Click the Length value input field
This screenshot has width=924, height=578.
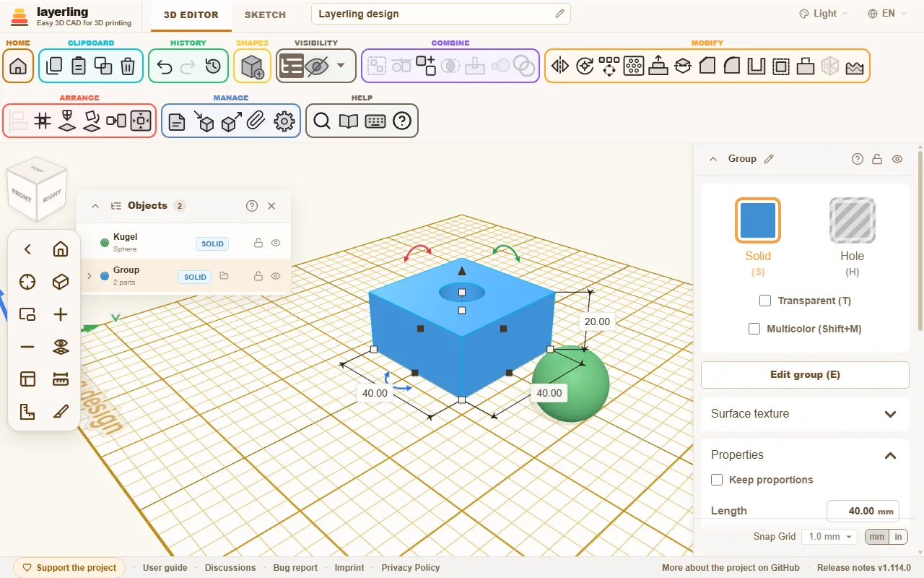(x=863, y=511)
